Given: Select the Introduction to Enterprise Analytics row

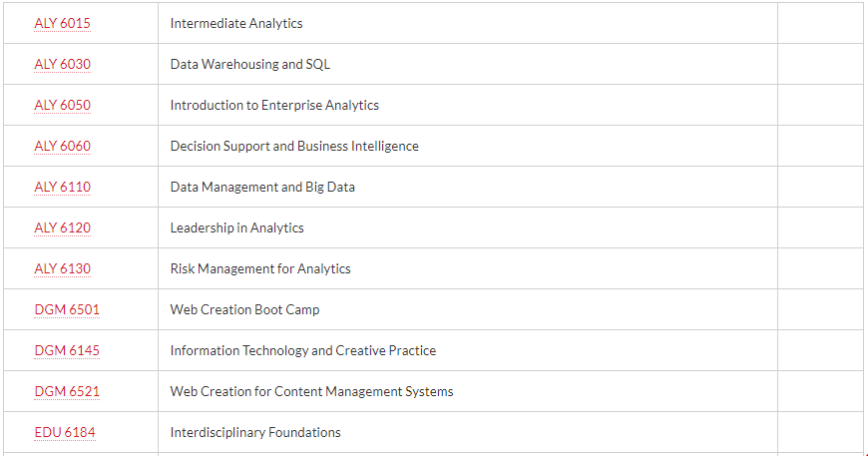Looking at the screenshot, I should (x=433, y=105).
